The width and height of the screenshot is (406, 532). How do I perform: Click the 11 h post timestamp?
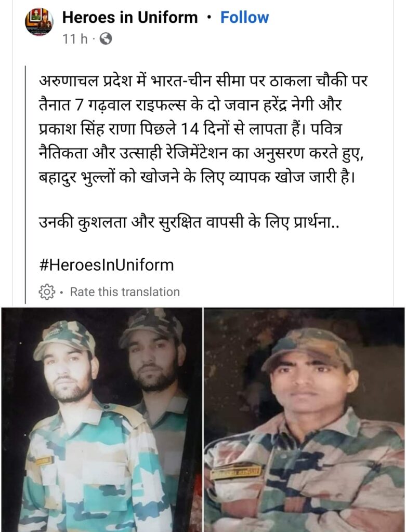[x=75, y=39]
